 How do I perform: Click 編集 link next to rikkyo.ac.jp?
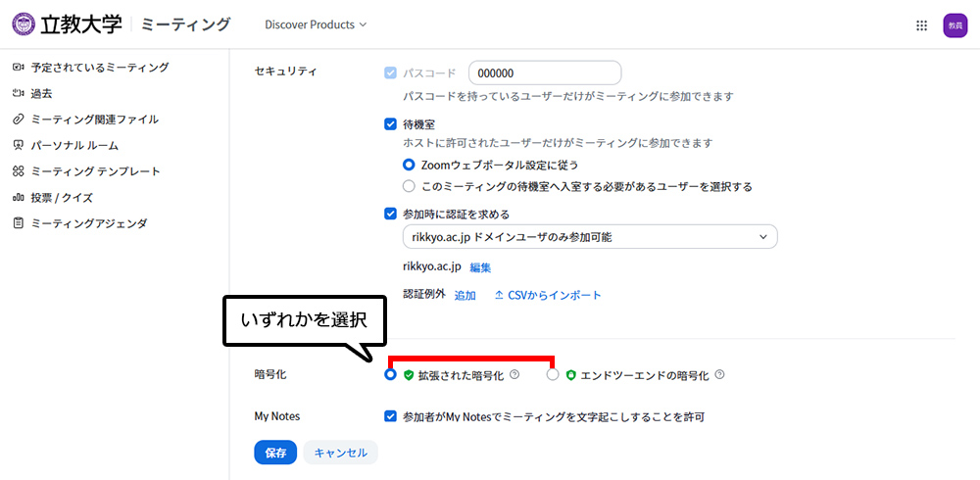pyautogui.click(x=480, y=267)
